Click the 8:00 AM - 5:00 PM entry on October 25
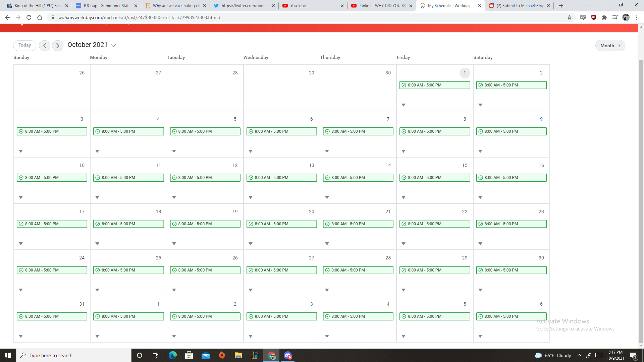 128,270
